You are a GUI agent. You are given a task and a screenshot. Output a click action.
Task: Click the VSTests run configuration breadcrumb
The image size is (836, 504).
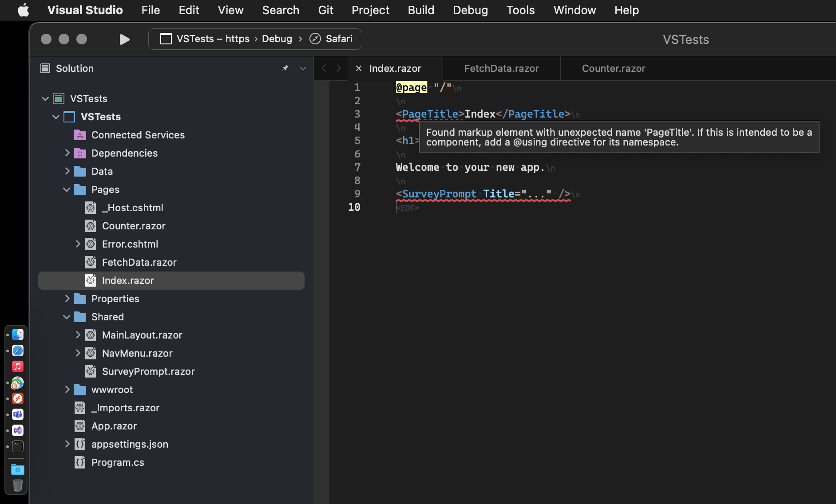205,39
